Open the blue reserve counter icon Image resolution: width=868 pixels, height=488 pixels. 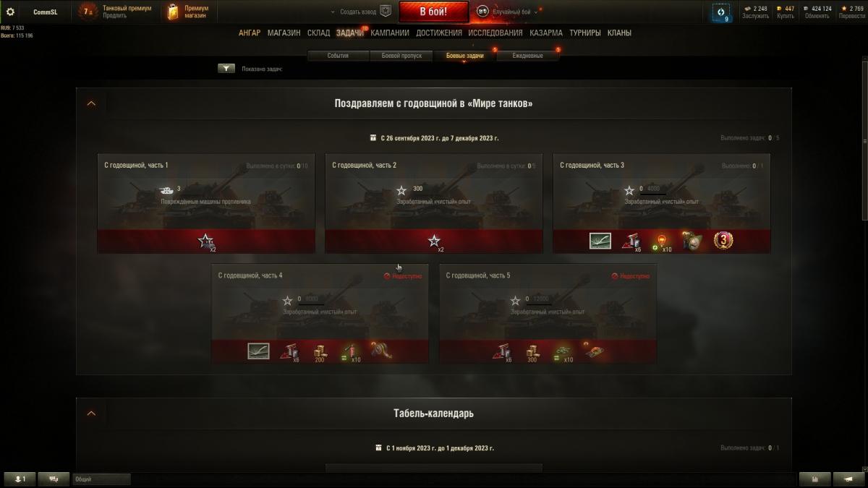[x=720, y=12]
